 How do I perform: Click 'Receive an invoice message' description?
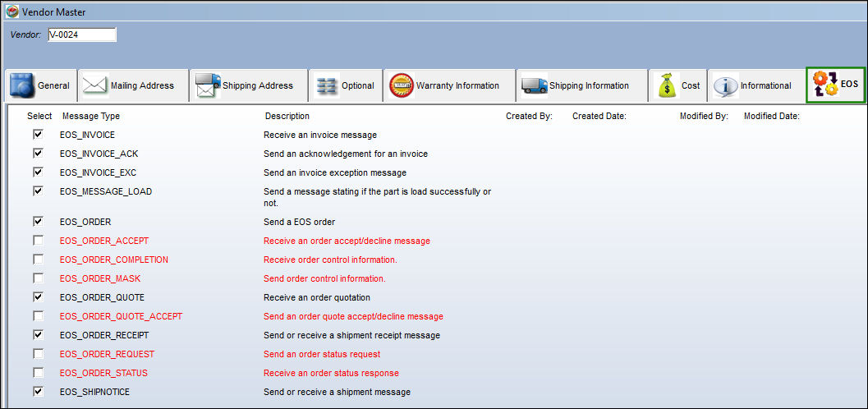[x=320, y=135]
